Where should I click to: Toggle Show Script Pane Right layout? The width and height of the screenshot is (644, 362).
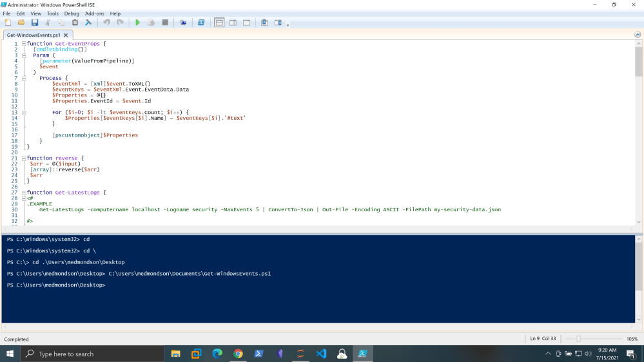[233, 23]
